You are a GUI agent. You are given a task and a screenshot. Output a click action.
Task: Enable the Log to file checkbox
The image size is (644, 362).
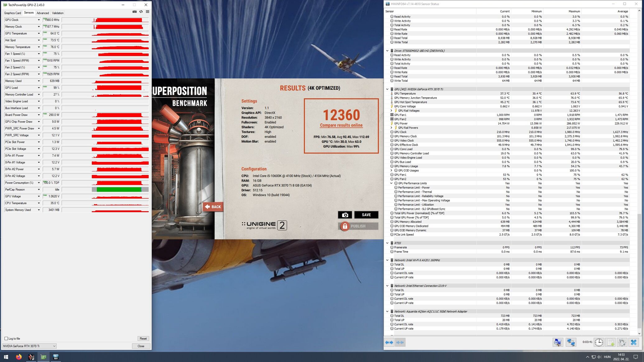point(6,339)
